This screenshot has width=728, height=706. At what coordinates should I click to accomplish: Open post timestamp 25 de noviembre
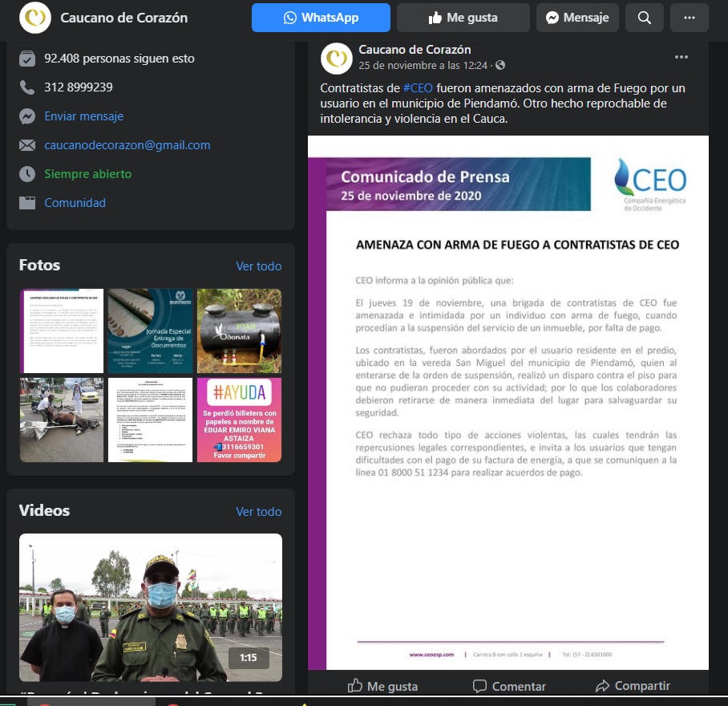click(423, 66)
